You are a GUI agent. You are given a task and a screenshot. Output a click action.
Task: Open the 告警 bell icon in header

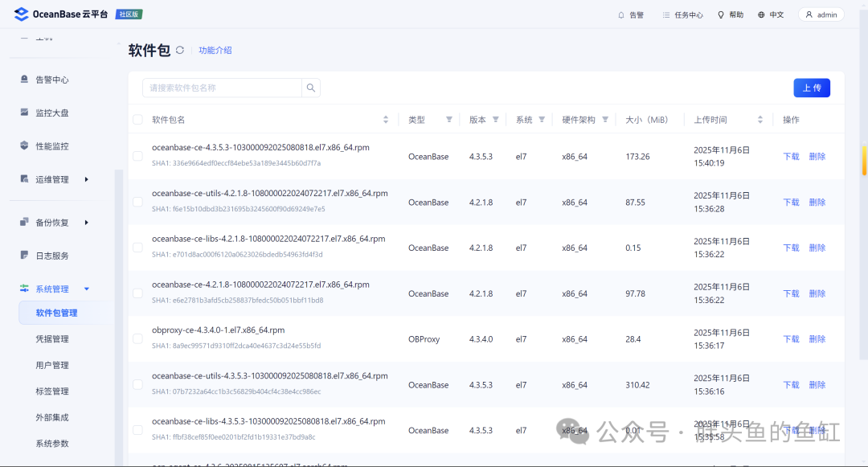click(621, 15)
